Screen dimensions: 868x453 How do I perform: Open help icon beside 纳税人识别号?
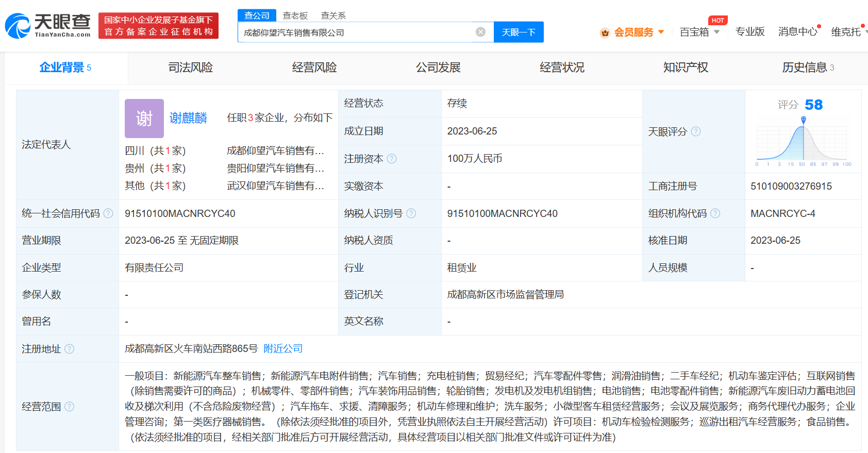tap(411, 213)
